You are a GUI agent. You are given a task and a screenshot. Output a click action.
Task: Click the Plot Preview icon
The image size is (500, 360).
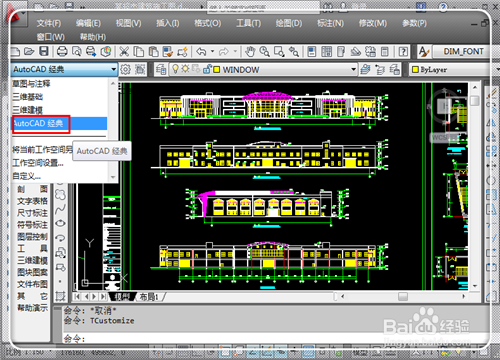[77, 52]
